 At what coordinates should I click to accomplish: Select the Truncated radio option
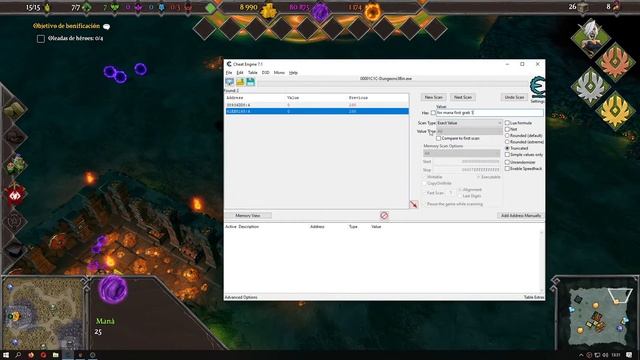coord(507,148)
